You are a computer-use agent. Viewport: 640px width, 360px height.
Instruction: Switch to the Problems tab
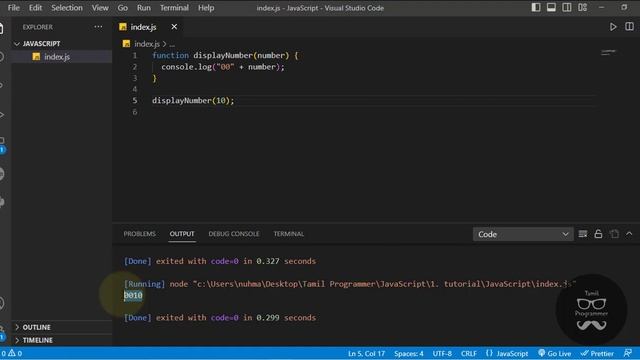140,234
